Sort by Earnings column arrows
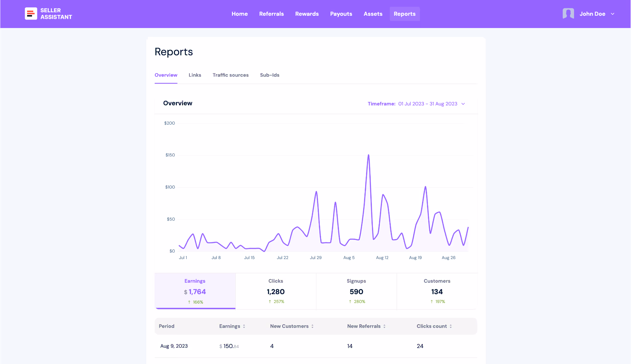This screenshot has width=631, height=364. click(x=244, y=326)
